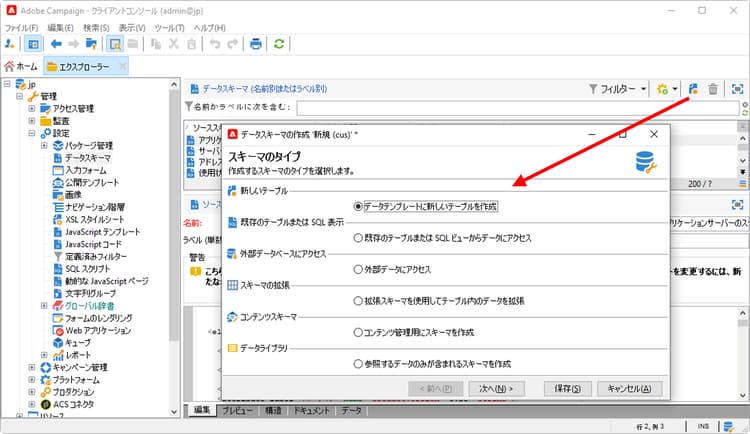Click the name or label filter field
750x434 pixels.
[518, 108]
